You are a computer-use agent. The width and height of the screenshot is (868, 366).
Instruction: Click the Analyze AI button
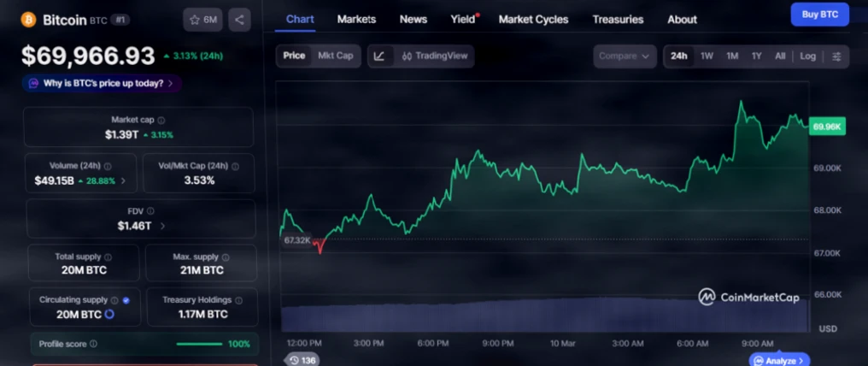[x=779, y=361]
